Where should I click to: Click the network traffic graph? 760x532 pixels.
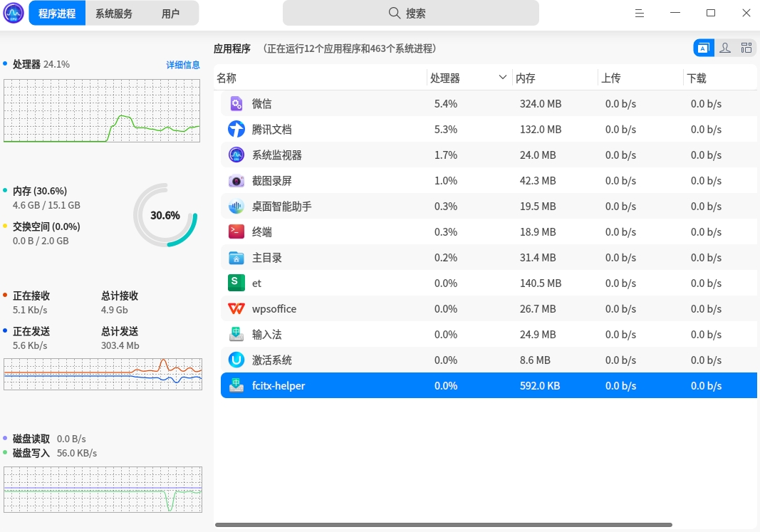(x=103, y=374)
